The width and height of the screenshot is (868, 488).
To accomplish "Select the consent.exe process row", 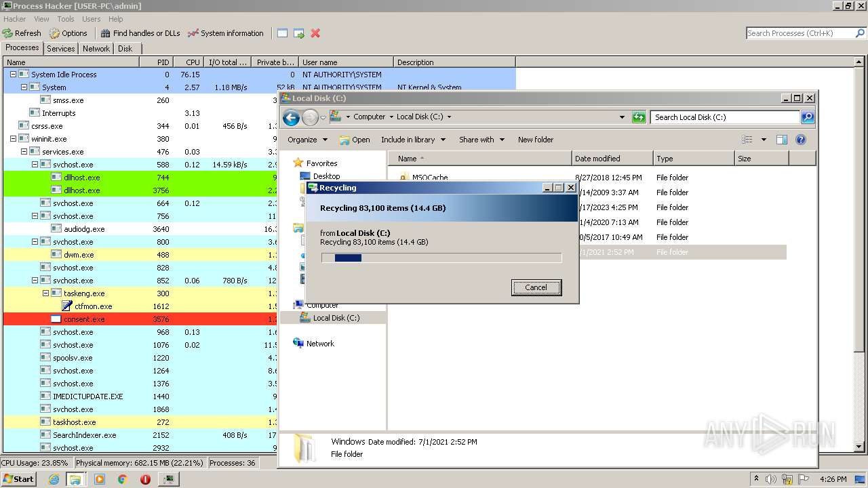I will 141,319.
